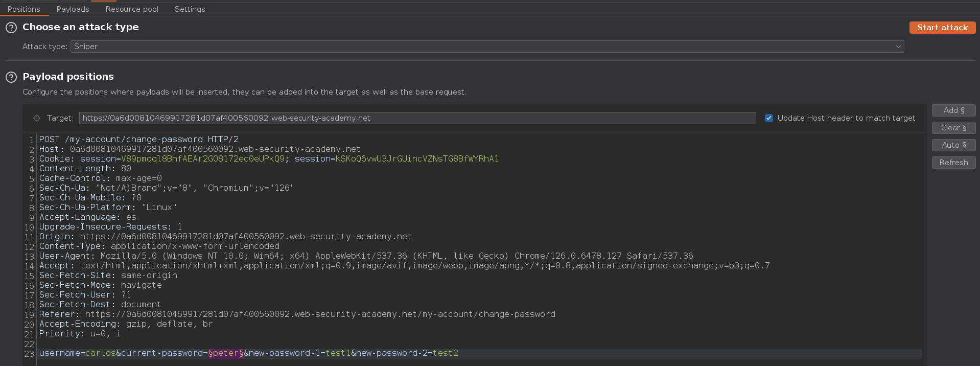This screenshot has width=980, height=366.
Task: Click the dropdown arrow in the Sniper combo box
Action: [x=898, y=47]
